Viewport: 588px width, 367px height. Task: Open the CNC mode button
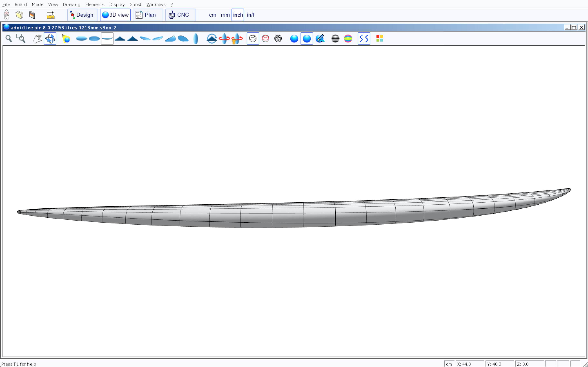tap(180, 15)
